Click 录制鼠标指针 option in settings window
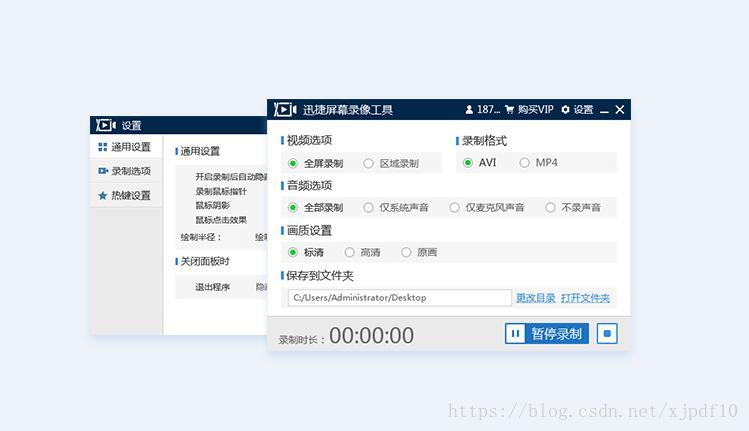The image size is (749, 431). [x=221, y=191]
